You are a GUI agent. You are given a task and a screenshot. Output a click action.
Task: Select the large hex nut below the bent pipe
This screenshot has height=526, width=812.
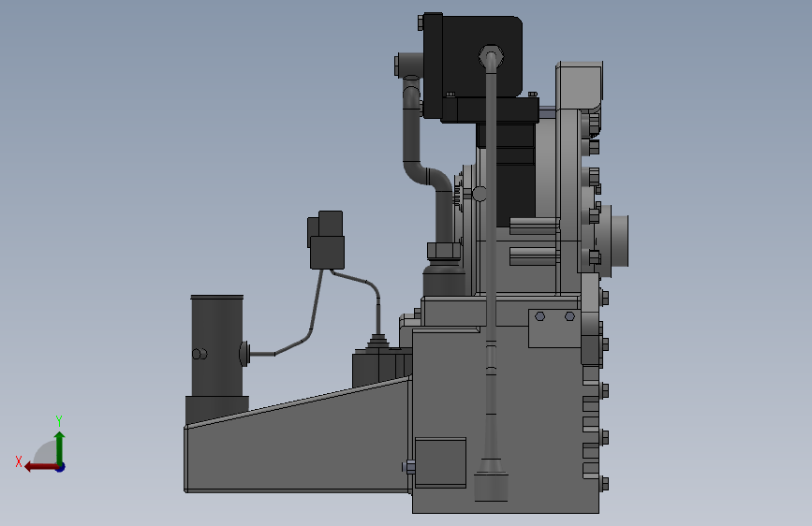pyautogui.click(x=444, y=251)
